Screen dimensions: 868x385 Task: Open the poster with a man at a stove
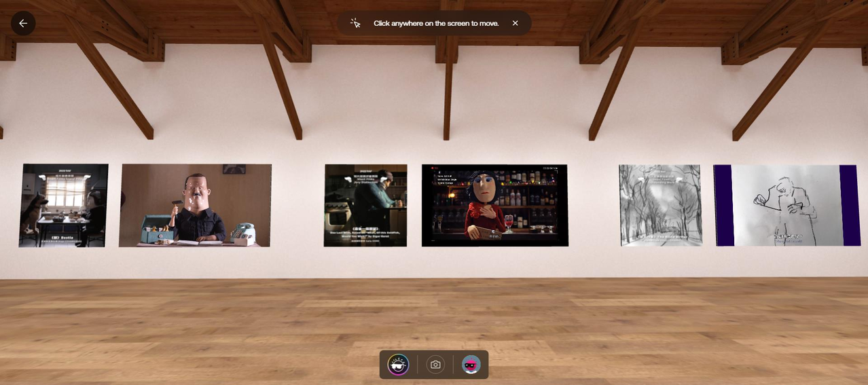point(365,205)
